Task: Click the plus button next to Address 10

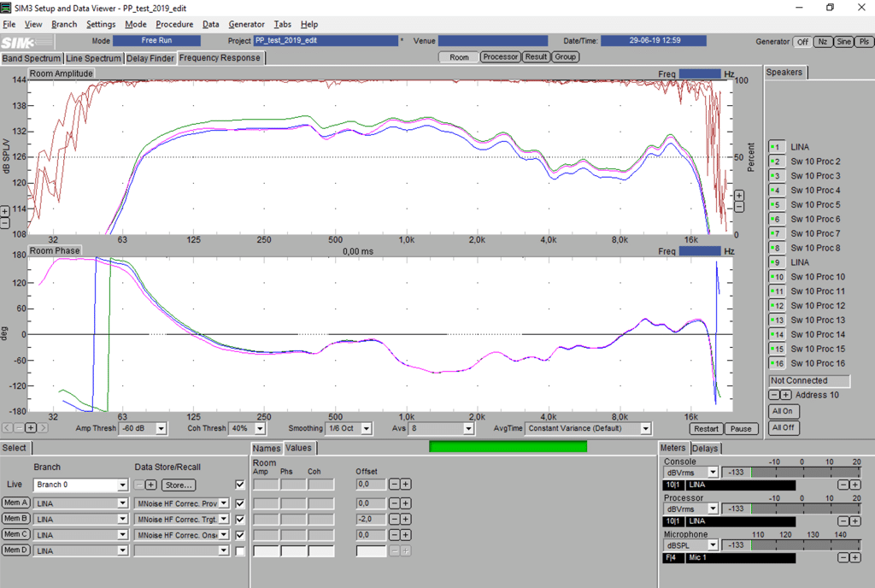Action: (x=785, y=395)
